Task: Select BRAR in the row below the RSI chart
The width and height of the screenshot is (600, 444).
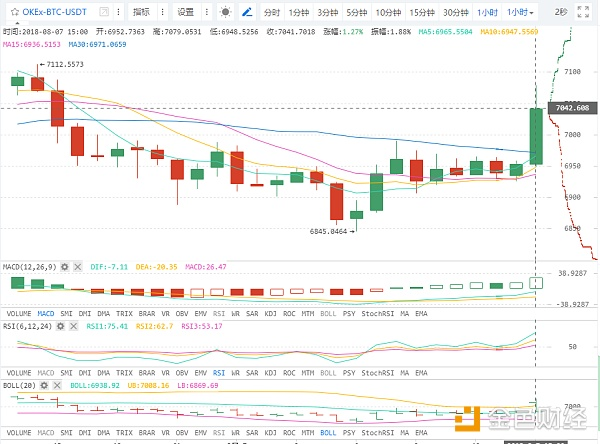Action: click(x=147, y=373)
